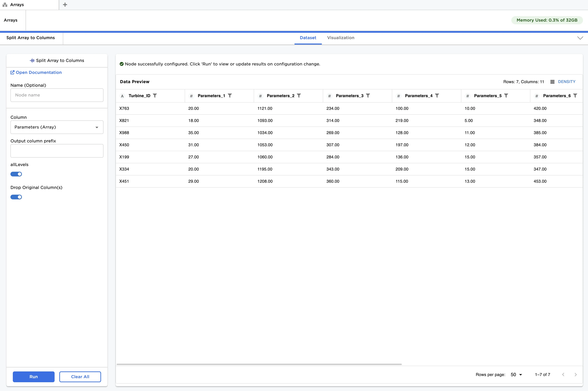This screenshot has width=588, height=391.
Task: Click the horizontal table scrollbar
Action: coord(259,364)
